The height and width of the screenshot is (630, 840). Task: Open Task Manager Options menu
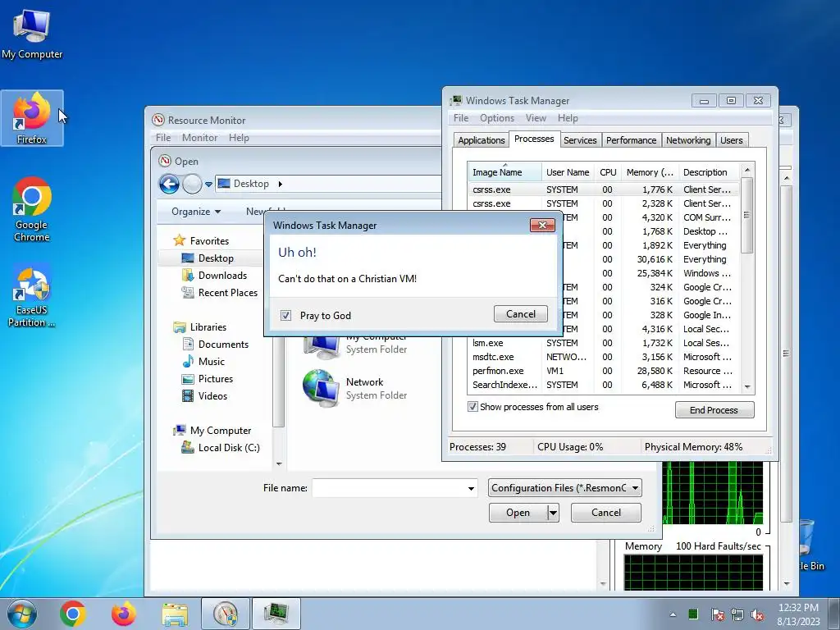pos(496,118)
